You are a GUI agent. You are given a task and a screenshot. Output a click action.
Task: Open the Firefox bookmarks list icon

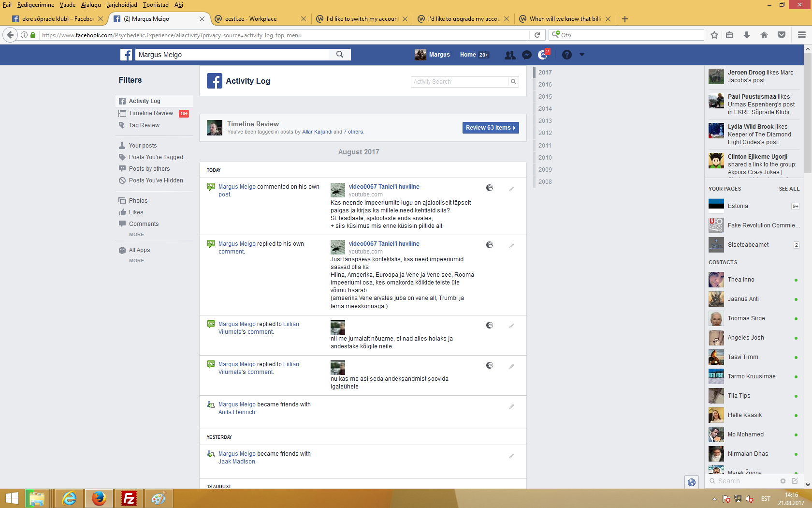point(729,35)
